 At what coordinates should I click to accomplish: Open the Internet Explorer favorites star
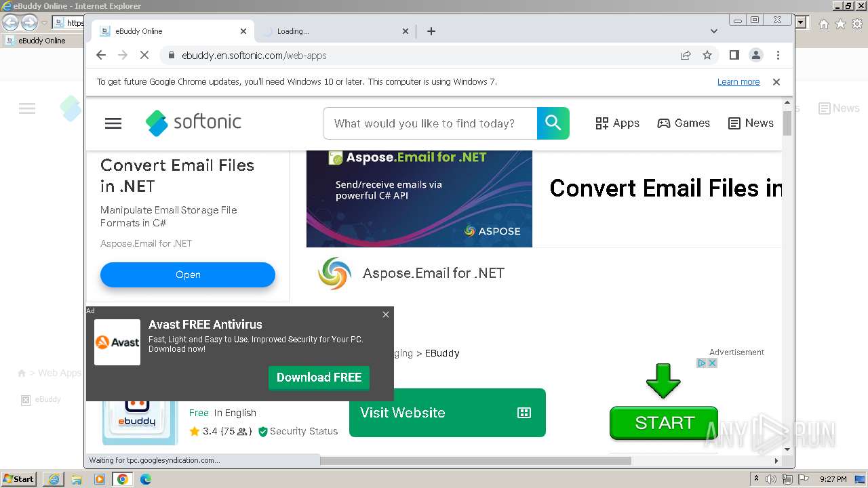click(840, 24)
